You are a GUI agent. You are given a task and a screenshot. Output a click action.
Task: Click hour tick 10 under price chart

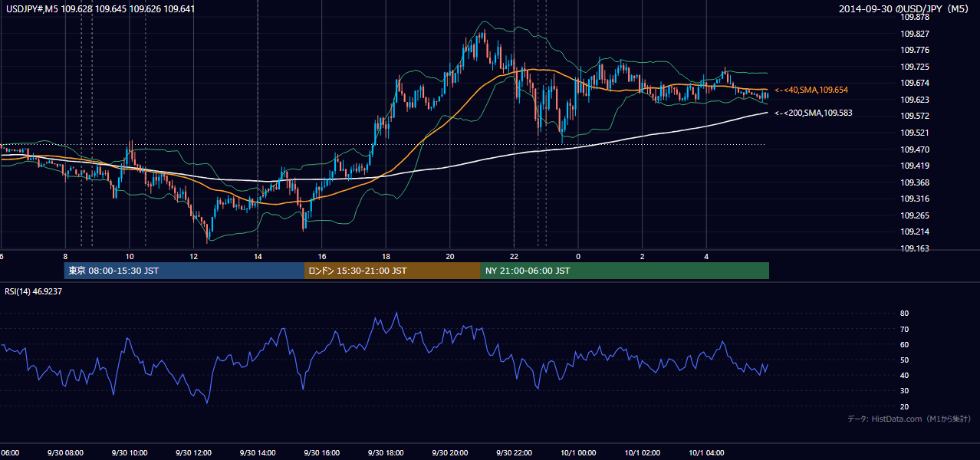click(129, 257)
